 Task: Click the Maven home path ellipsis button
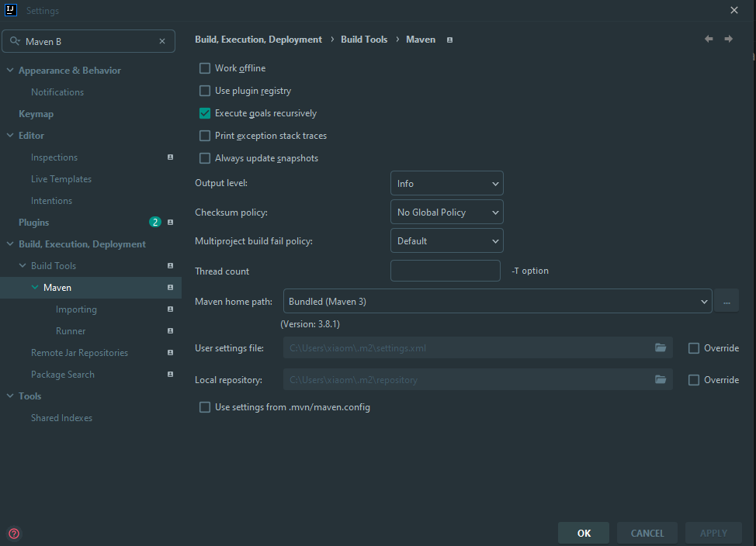(x=727, y=302)
